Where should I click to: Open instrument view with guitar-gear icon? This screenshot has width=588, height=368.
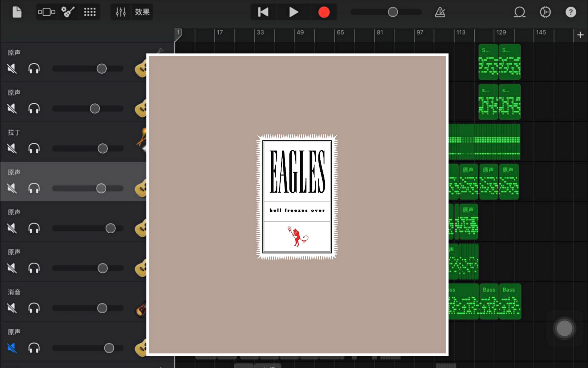68,12
